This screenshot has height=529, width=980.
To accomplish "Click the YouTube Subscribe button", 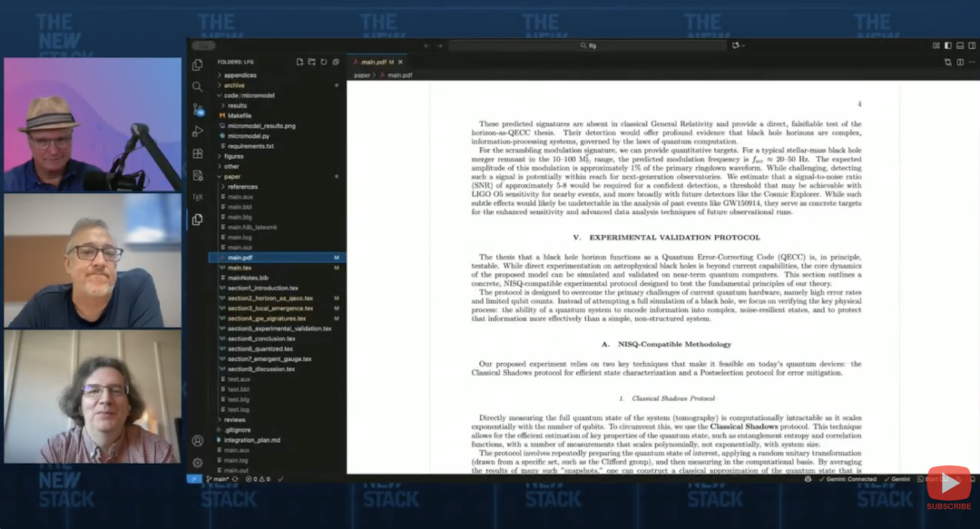I will coord(948,489).
